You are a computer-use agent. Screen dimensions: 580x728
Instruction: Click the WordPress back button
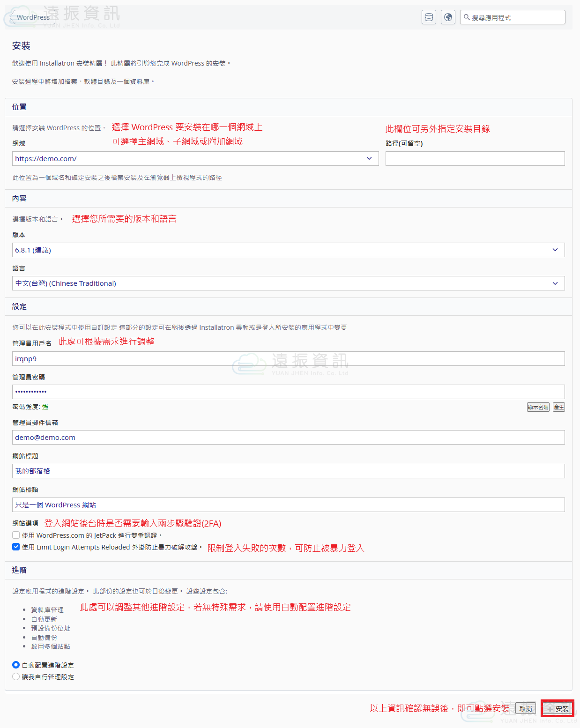(32, 17)
